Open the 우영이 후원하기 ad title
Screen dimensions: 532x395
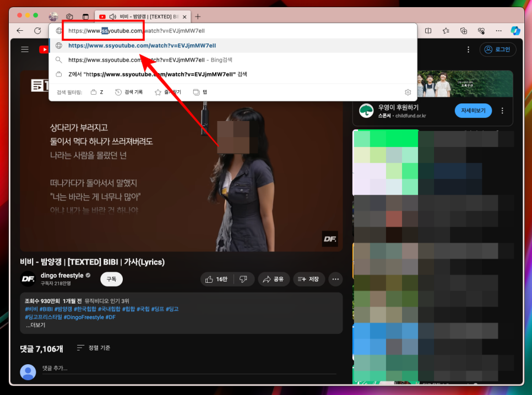398,107
